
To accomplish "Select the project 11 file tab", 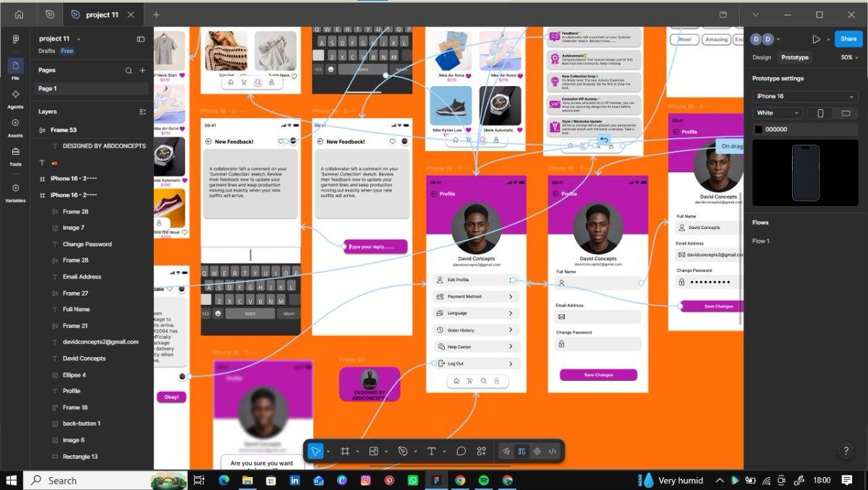I will pyautogui.click(x=102, y=14).
